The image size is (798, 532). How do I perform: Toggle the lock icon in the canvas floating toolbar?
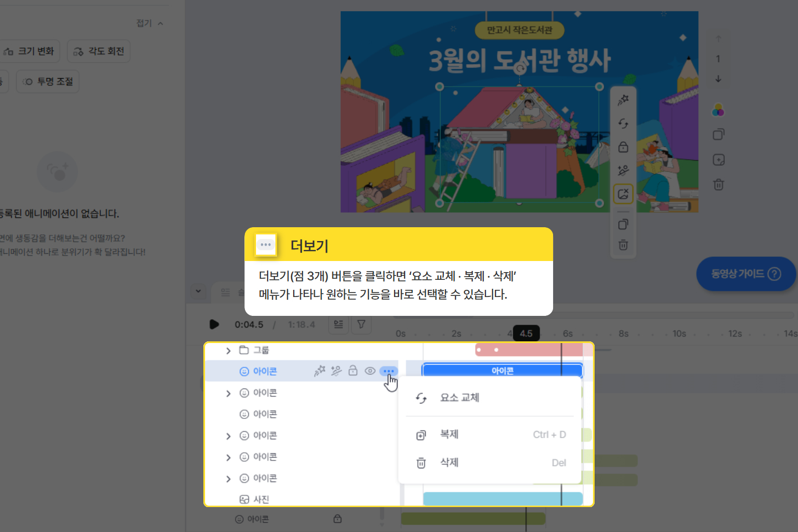[623, 147]
